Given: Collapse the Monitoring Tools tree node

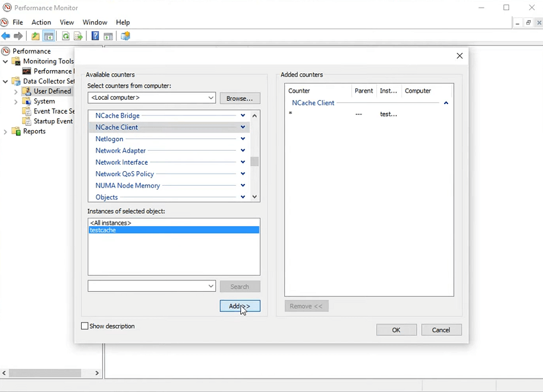Looking at the screenshot, I should pos(5,61).
